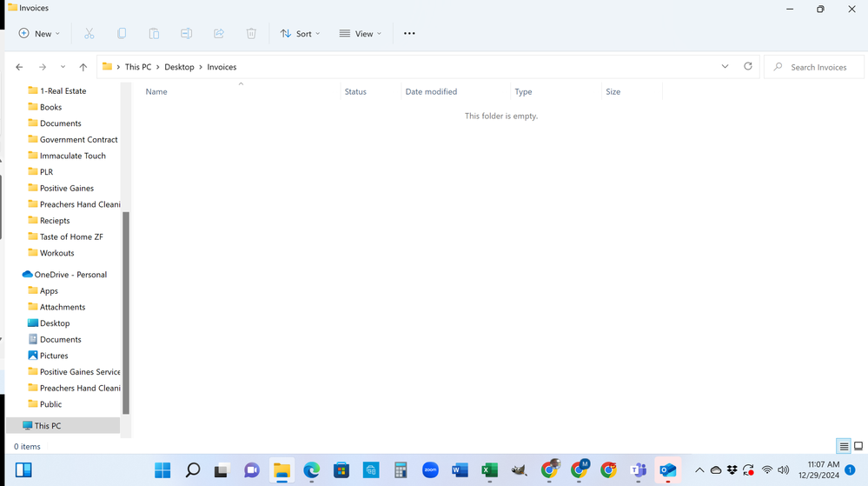Open volume control in system tray

[x=784, y=470]
